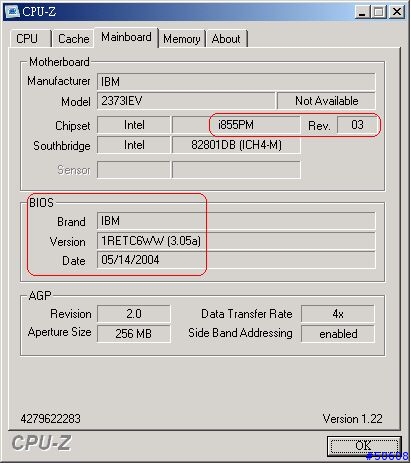Viewport: 411px width, 464px height.
Task: Click the Chipset label
Action: [73, 126]
